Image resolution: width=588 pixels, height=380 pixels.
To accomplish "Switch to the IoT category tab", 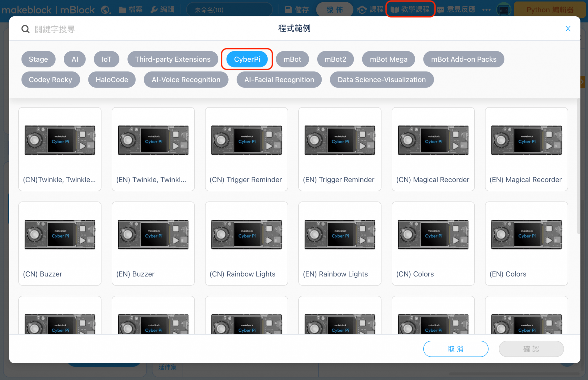I will click(106, 59).
